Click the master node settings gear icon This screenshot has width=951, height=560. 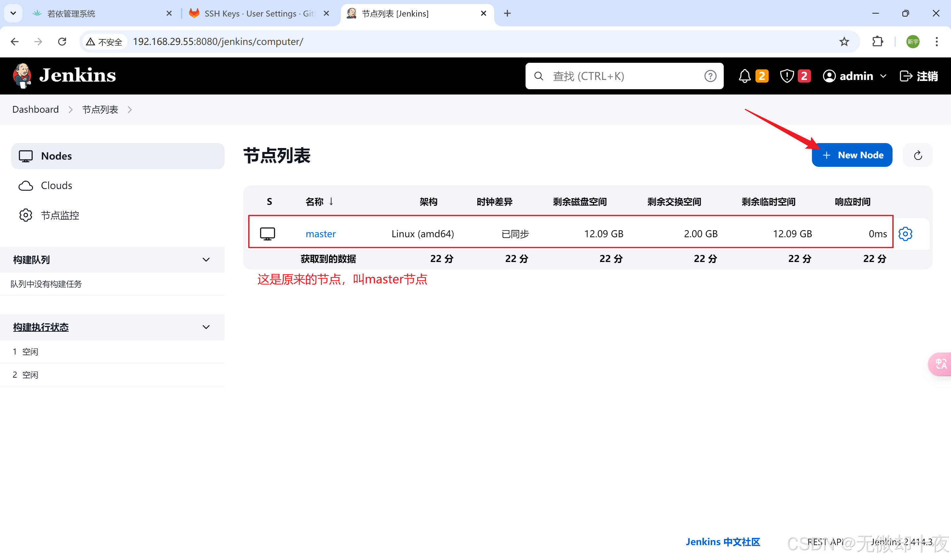[x=905, y=234]
